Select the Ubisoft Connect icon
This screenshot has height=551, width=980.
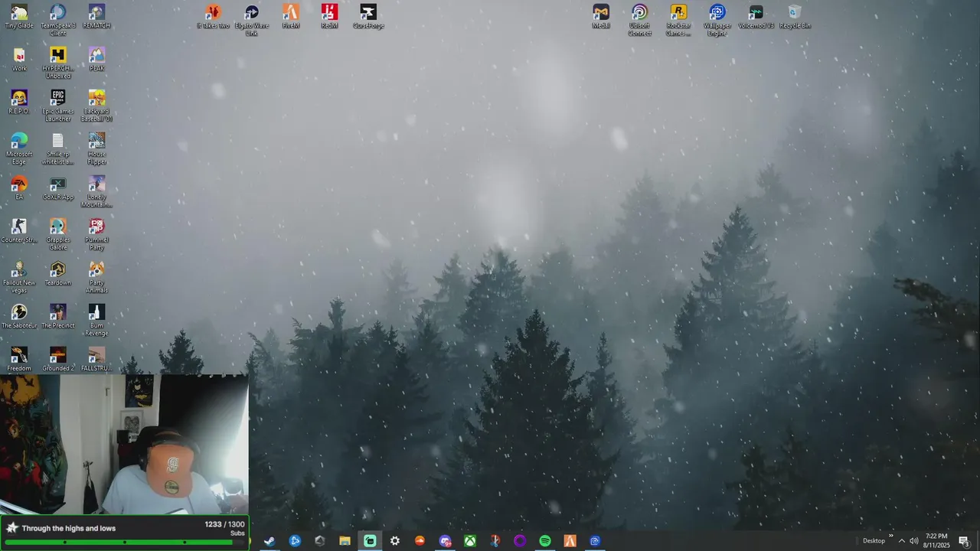pos(640,20)
